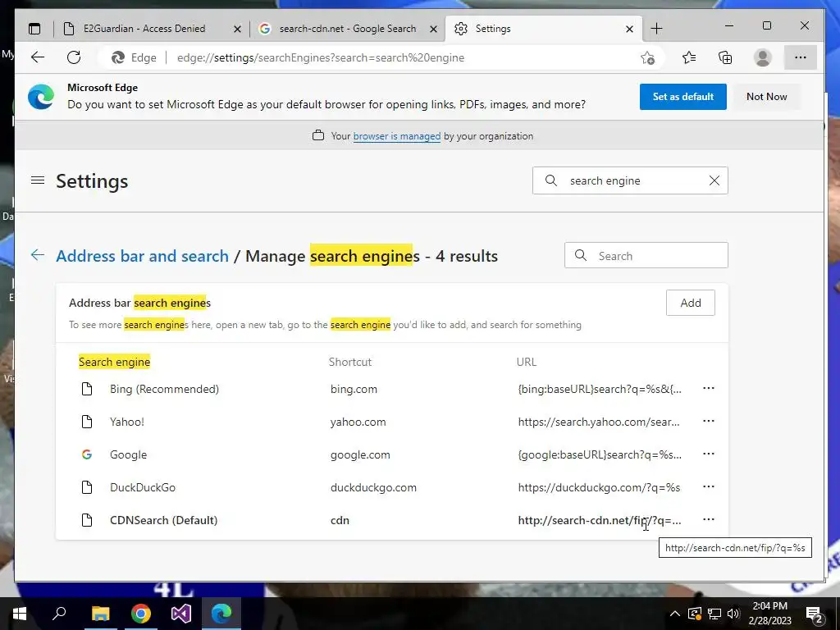840x630 pixels.
Task: Click Set as default button
Action: 683,97
